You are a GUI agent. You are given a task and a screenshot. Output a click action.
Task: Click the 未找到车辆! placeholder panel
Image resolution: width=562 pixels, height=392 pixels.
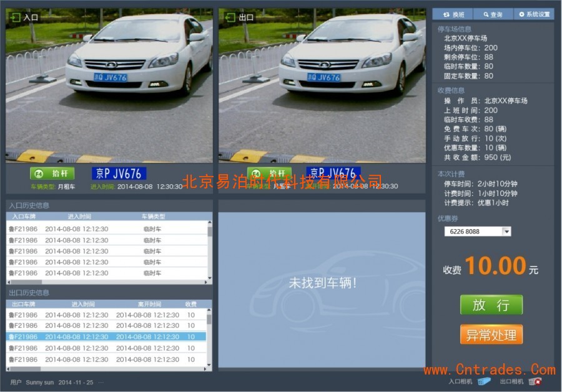322,290
